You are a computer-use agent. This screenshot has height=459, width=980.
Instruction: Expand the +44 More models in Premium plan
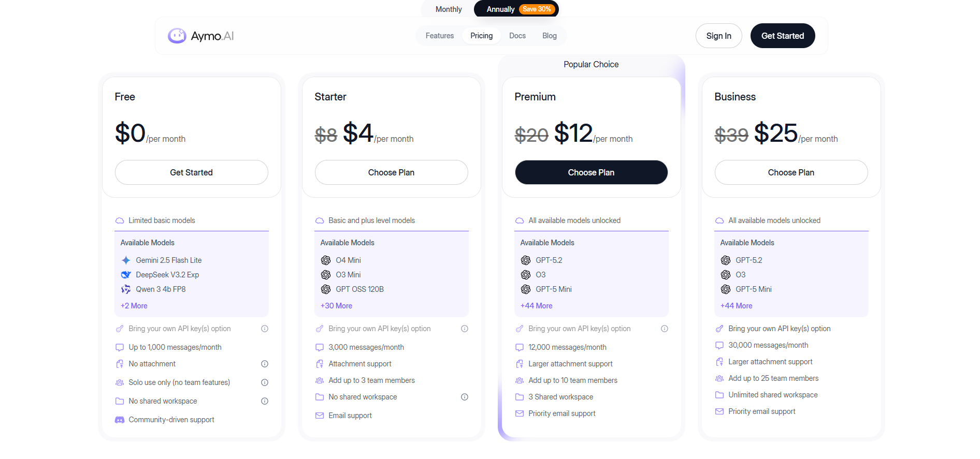tap(536, 306)
